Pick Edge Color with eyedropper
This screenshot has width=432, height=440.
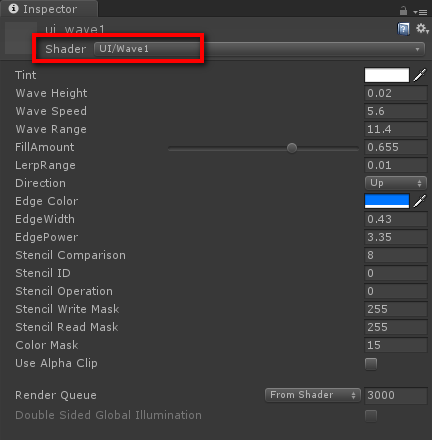click(x=420, y=201)
